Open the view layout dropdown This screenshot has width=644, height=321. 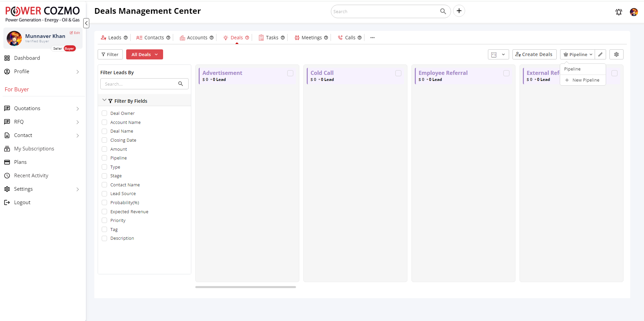point(498,54)
